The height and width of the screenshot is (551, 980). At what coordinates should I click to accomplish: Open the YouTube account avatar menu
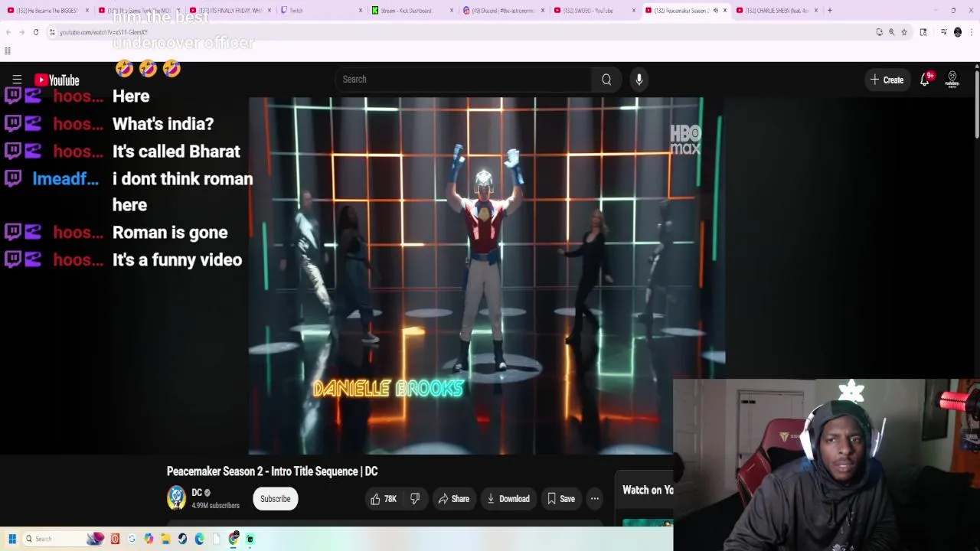952,80
